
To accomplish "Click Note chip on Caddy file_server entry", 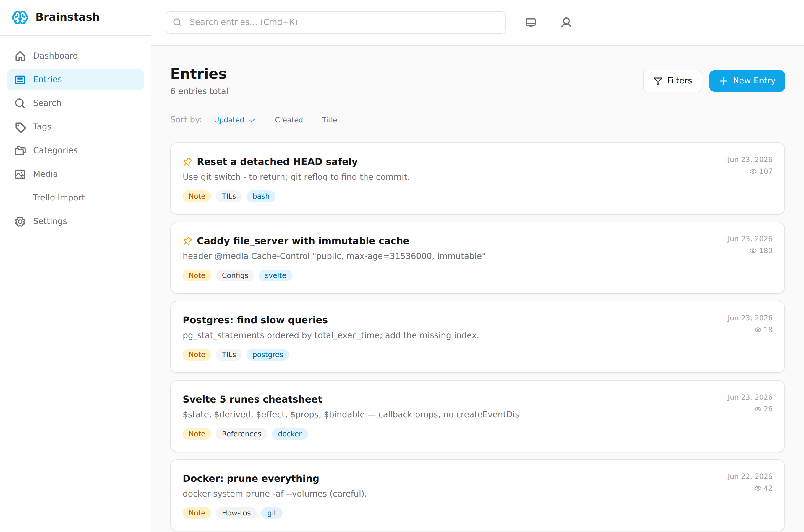I will click(197, 275).
